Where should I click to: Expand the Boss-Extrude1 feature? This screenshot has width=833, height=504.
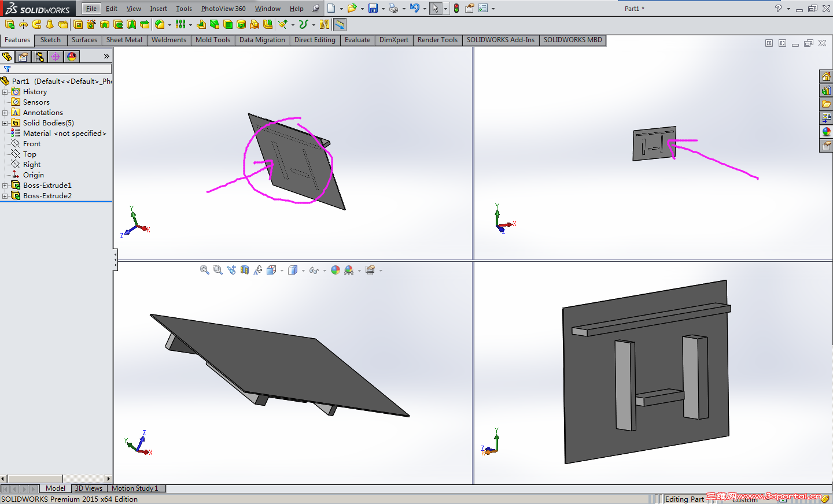point(5,186)
